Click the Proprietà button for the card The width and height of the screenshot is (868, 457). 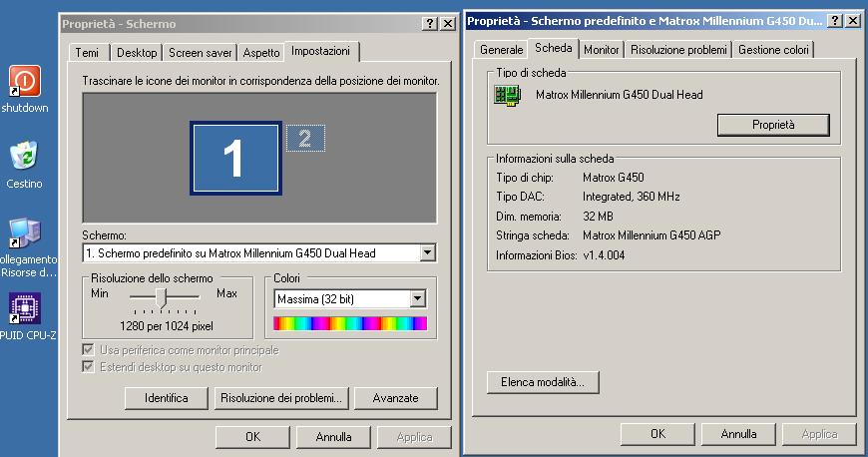(x=773, y=125)
